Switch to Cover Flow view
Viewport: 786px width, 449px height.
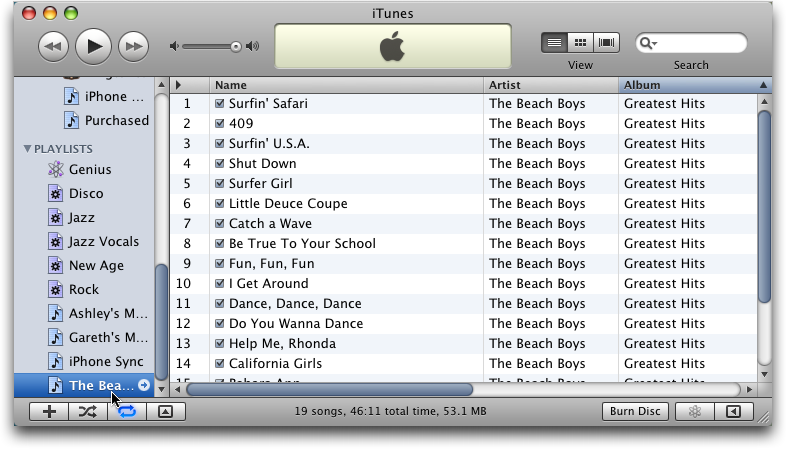[607, 43]
